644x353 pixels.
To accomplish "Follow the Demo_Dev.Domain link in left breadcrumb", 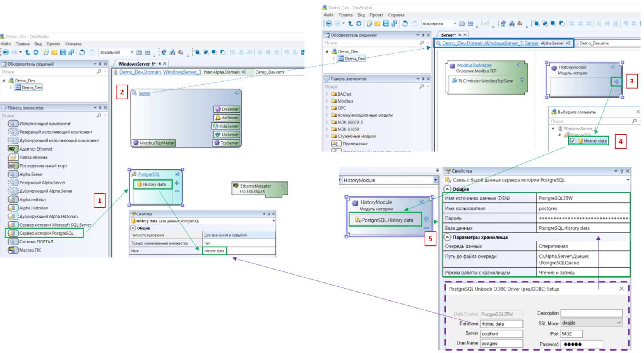I will pos(140,72).
